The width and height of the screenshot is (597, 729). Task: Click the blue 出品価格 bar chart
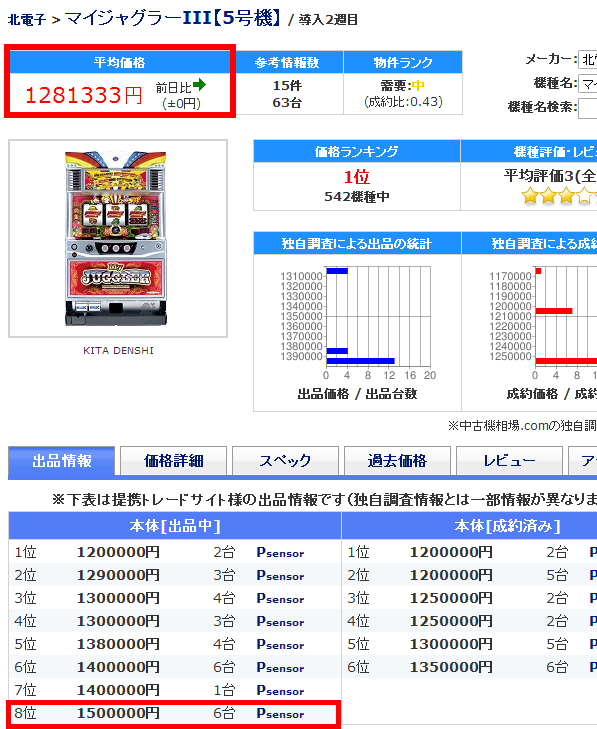click(x=358, y=323)
